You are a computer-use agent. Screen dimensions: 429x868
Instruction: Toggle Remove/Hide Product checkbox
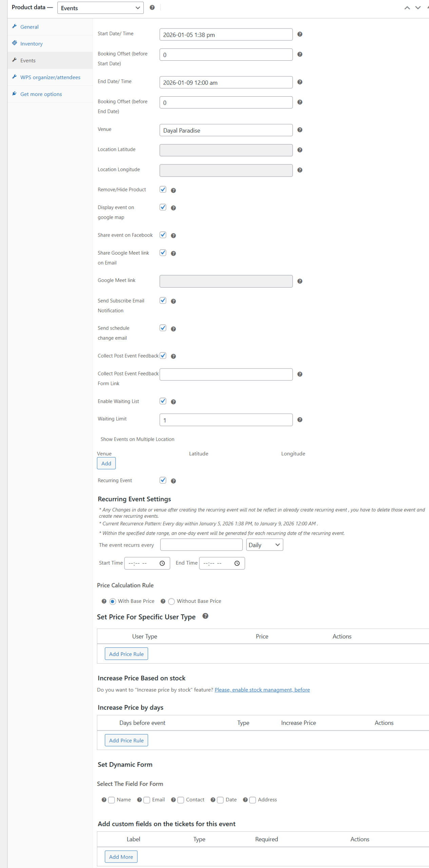pos(163,190)
